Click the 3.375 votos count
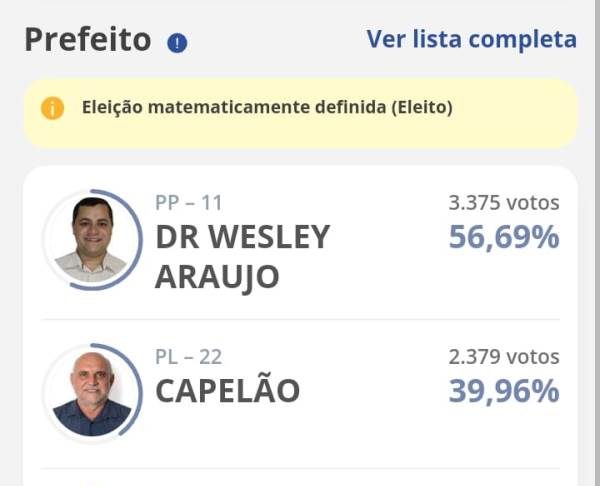The image size is (600, 486). tap(504, 203)
